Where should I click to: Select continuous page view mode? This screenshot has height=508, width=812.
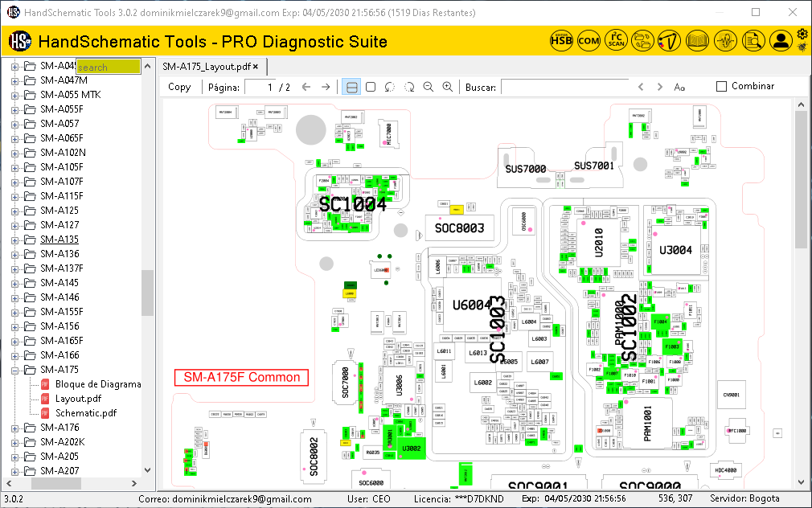(351, 87)
